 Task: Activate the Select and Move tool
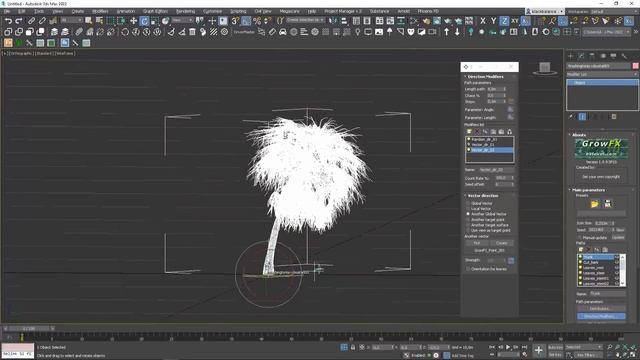tap(133, 21)
